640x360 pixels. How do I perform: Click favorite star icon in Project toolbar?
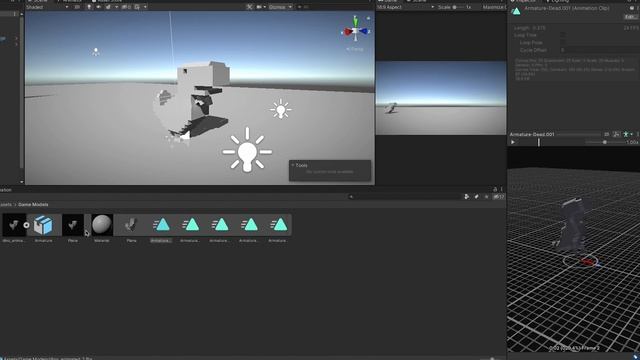point(486,197)
